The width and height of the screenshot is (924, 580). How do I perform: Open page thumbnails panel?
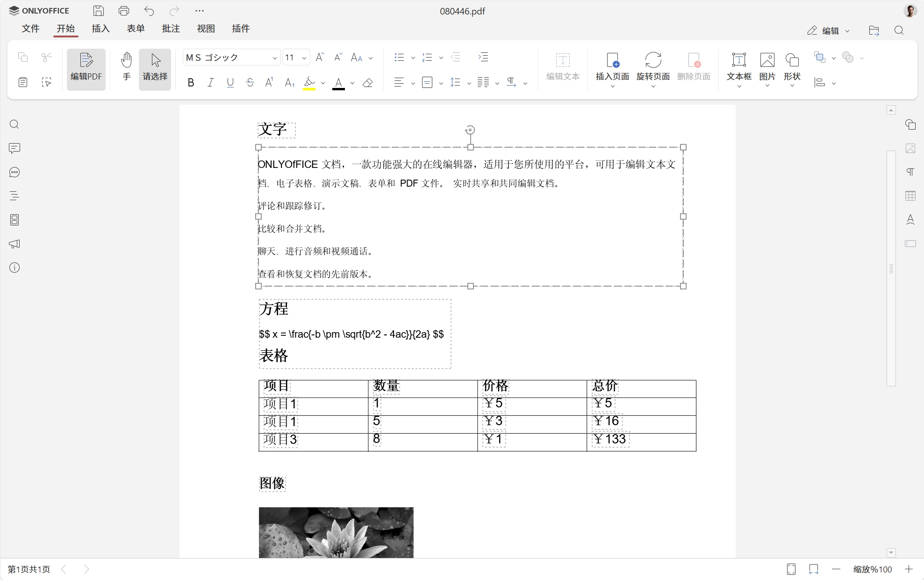point(14,220)
